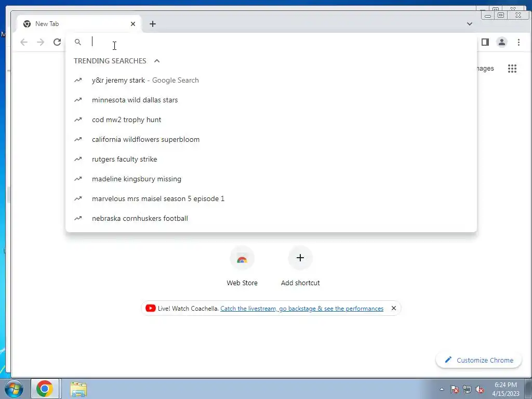This screenshot has height=399, width=532.
Task: Click the trend arrow beside rutgers faculty strike
Action: point(78,159)
